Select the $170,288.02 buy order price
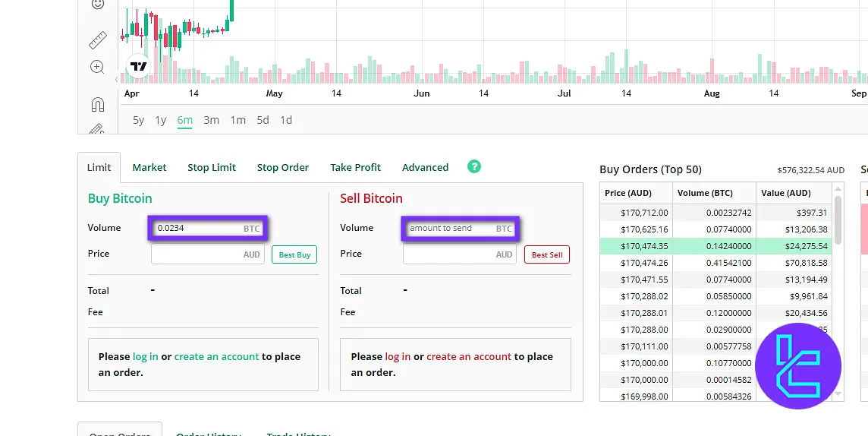868x436 pixels. tap(644, 296)
